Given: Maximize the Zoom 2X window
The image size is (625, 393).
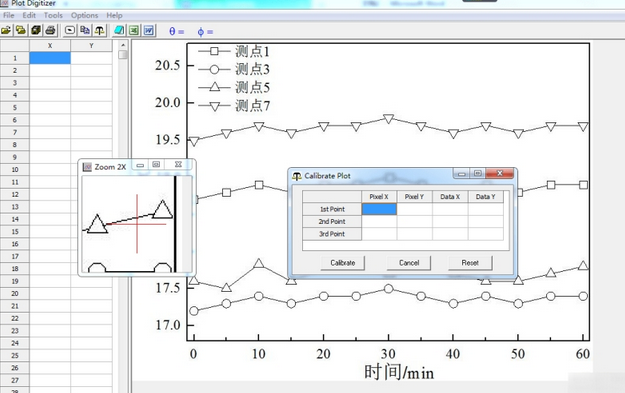Looking at the screenshot, I should pyautogui.click(x=156, y=165).
